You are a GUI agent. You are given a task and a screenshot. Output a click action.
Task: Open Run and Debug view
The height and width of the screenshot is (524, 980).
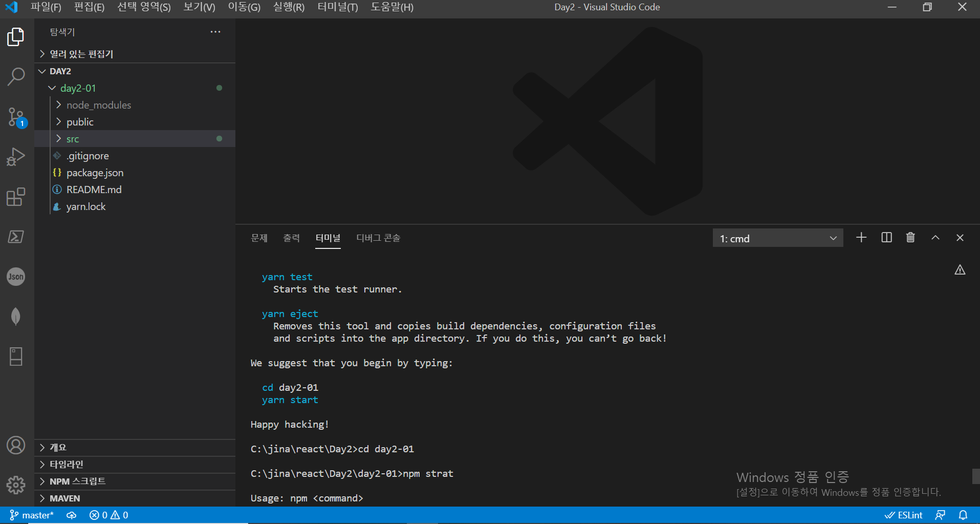point(16,157)
